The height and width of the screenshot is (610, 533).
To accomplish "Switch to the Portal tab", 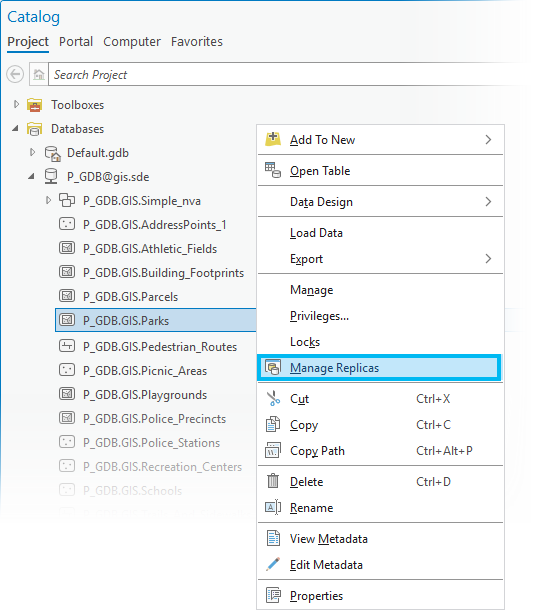I will pyautogui.click(x=76, y=42).
